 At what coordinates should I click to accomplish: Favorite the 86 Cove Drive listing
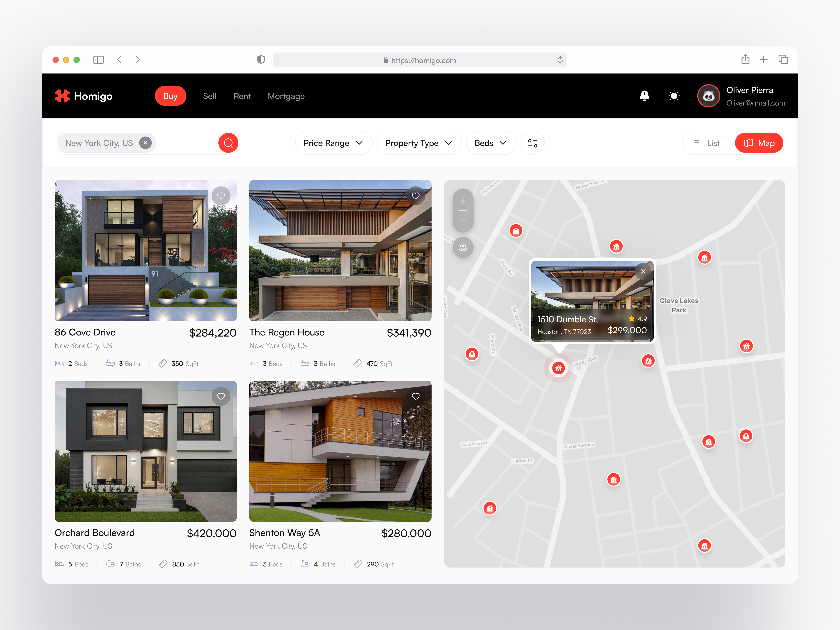pos(221,196)
